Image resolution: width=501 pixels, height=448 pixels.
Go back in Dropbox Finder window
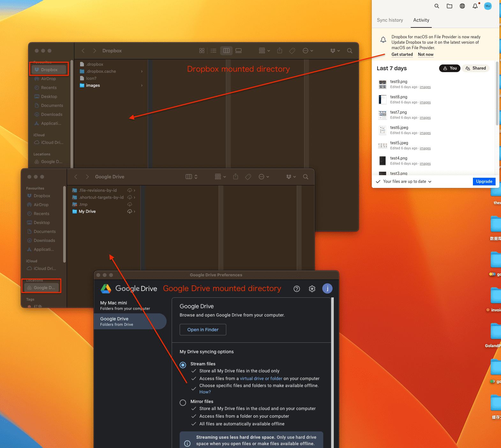(83, 51)
